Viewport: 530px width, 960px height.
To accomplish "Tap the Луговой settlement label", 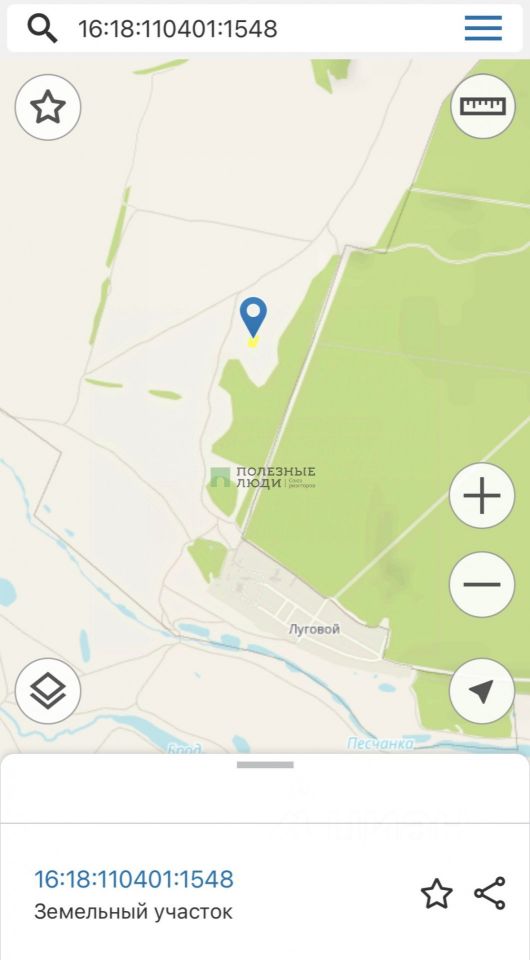I will (x=314, y=629).
